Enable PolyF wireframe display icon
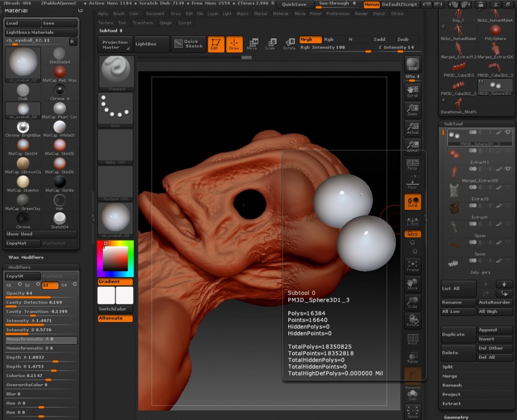 pos(412,340)
